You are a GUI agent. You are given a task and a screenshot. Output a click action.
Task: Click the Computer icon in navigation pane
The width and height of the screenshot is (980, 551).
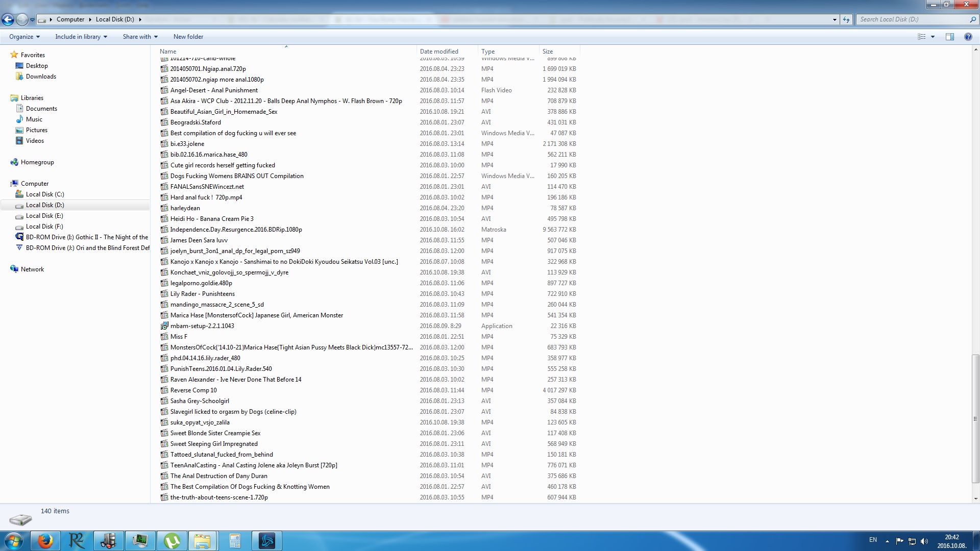tap(14, 184)
